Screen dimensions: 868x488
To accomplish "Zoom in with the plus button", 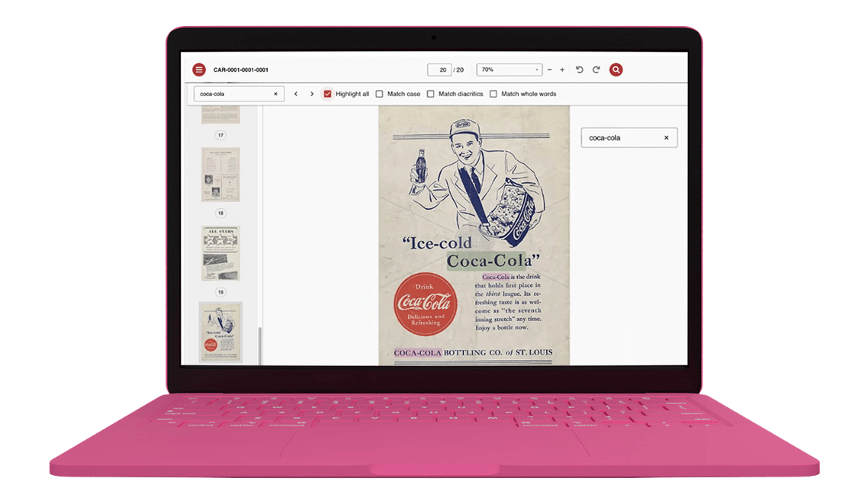I will 562,69.
